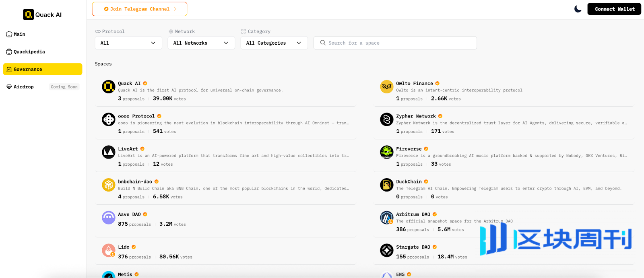Viewport: 644px width, 278px height.
Task: Select Governance in the sidebar
Action: pyautogui.click(x=42, y=69)
